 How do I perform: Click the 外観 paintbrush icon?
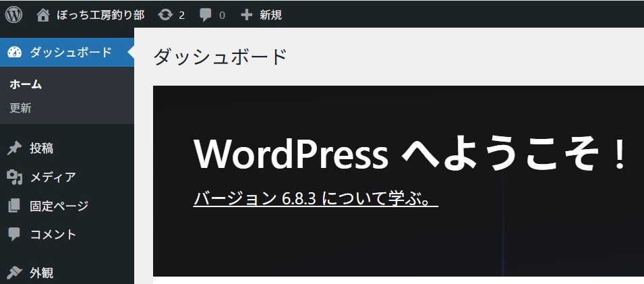point(15,273)
